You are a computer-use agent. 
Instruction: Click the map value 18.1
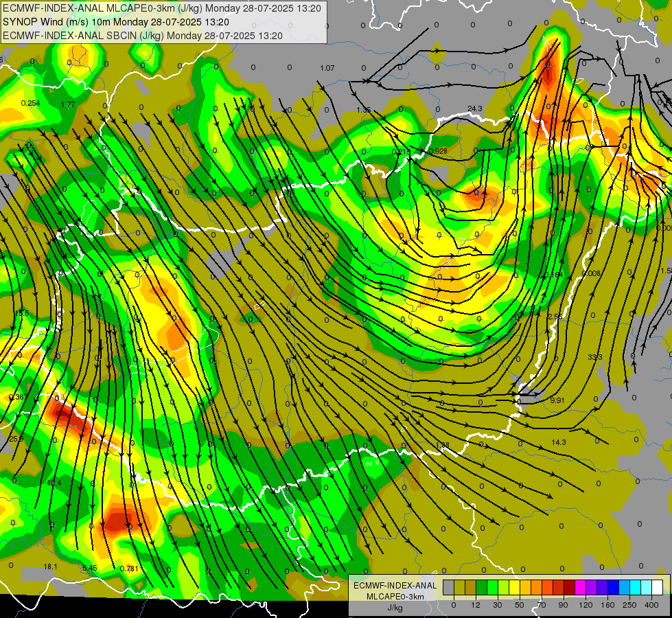tap(50, 566)
